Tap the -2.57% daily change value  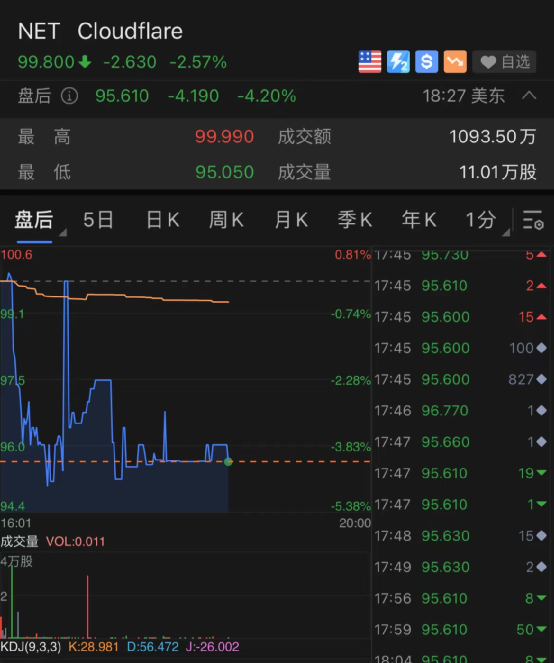tap(198, 62)
